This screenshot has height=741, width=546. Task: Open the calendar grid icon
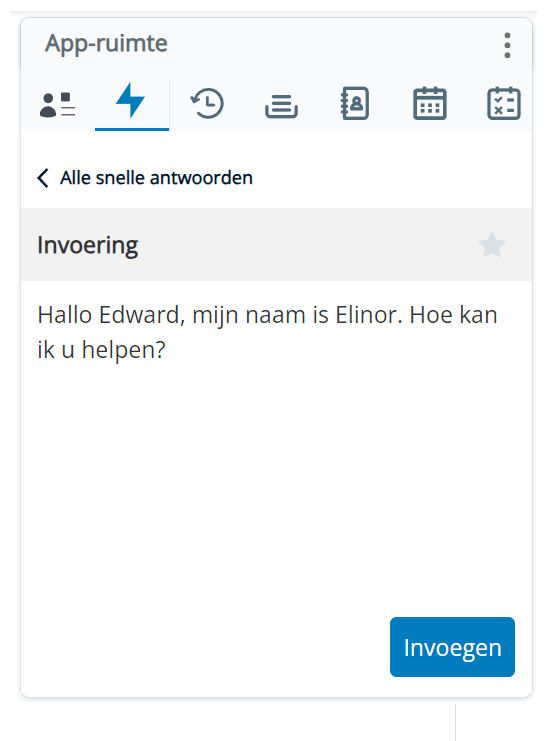(430, 103)
